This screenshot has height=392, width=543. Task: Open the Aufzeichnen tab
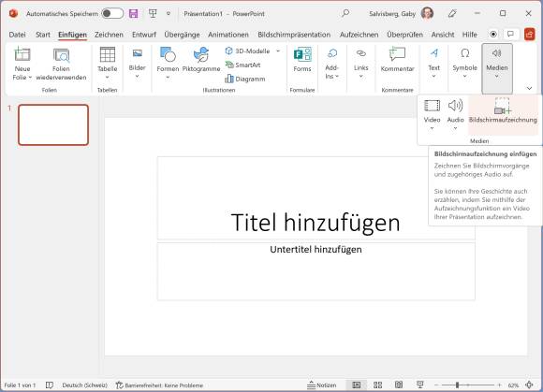[x=359, y=35]
